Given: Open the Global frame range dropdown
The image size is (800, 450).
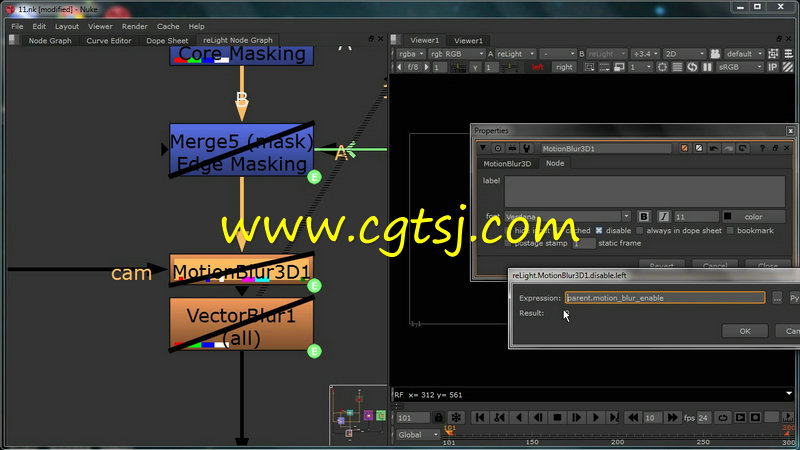Looking at the screenshot, I should tap(418, 435).
